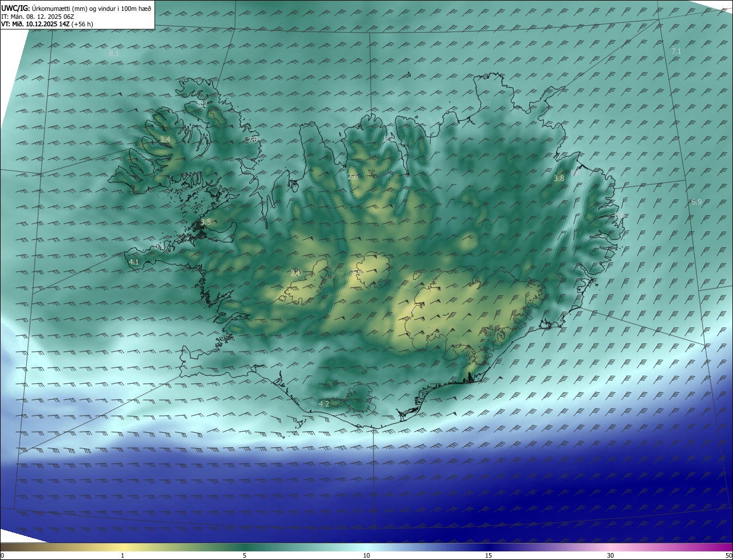Click the title line starting with UWC/IG
The width and height of the screenshot is (733, 560).
[x=76, y=8]
